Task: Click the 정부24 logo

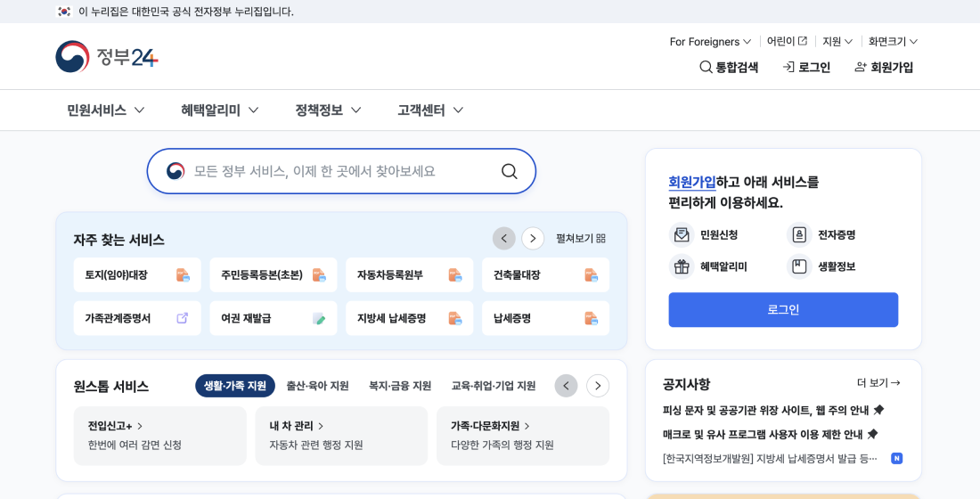Action: click(x=107, y=57)
